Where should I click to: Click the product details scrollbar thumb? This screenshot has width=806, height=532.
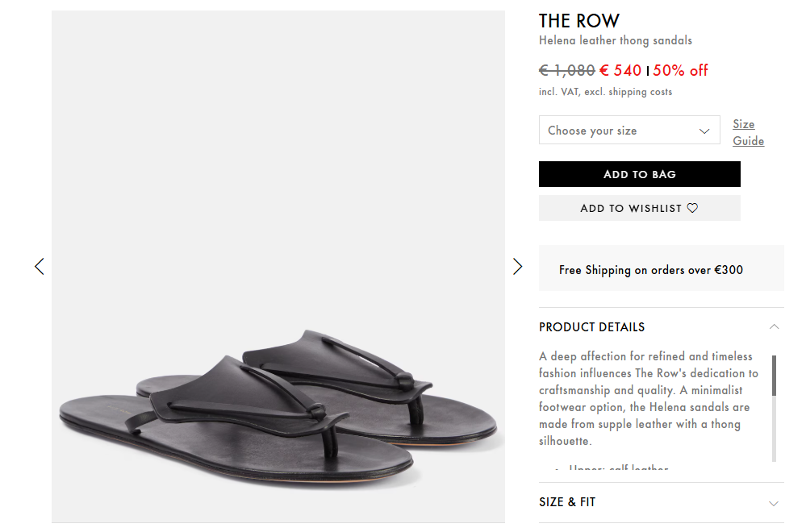pos(775,376)
